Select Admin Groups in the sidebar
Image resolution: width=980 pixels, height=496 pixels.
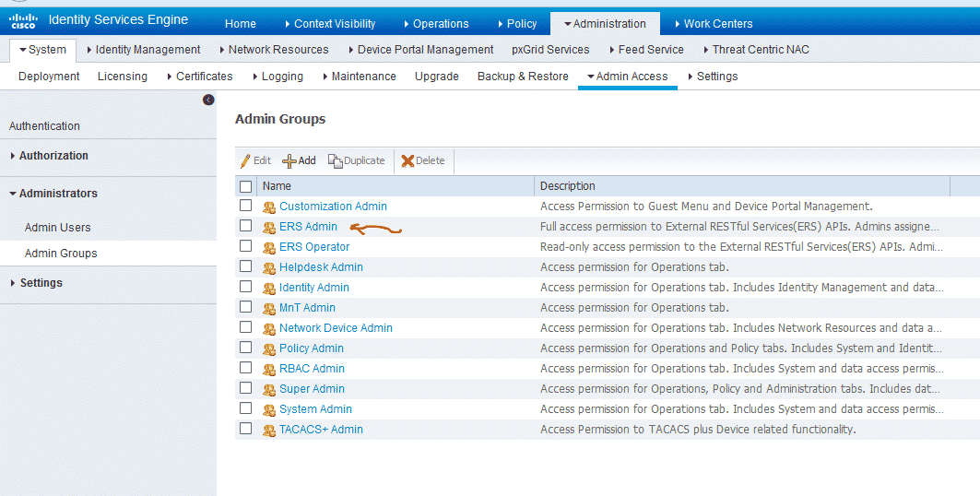[x=61, y=253]
